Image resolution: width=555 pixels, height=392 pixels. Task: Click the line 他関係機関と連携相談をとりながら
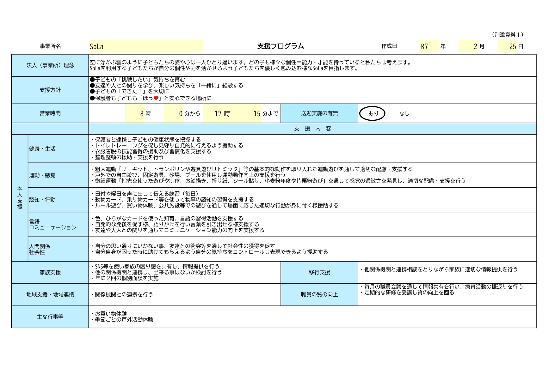439,269
